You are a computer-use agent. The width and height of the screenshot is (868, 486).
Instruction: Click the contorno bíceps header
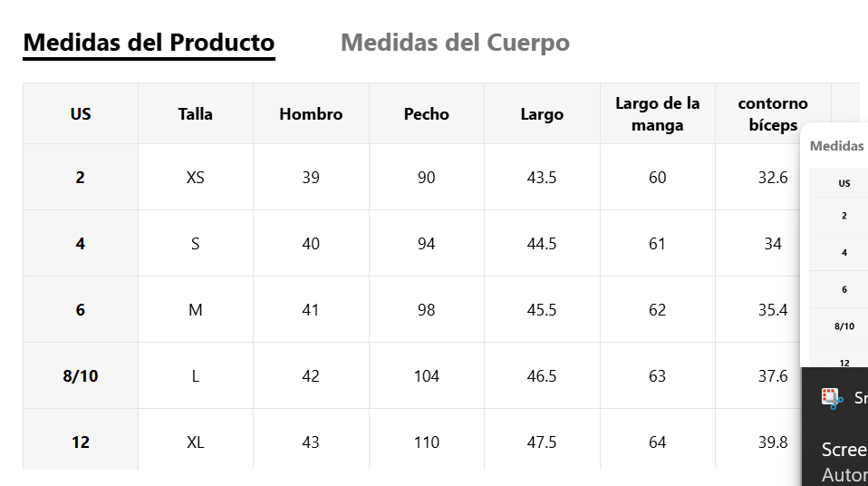point(773,113)
